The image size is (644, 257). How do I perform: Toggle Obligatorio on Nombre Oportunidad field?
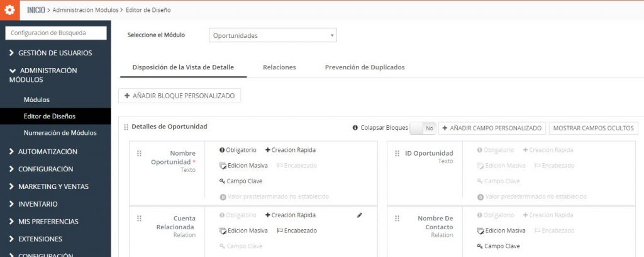(x=238, y=150)
